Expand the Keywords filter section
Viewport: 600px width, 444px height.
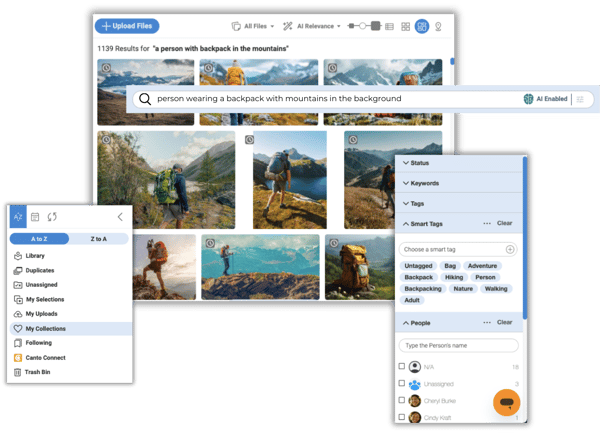click(425, 183)
